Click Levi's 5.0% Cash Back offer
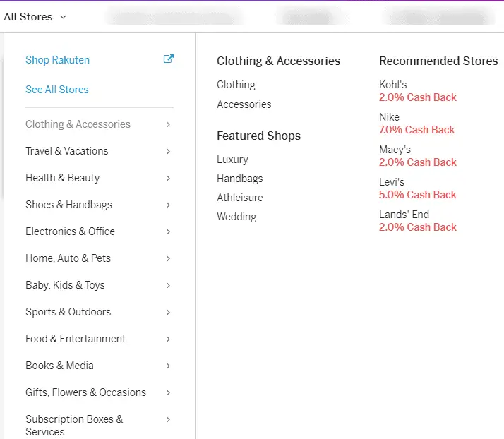This screenshot has height=439, width=504. tap(418, 195)
